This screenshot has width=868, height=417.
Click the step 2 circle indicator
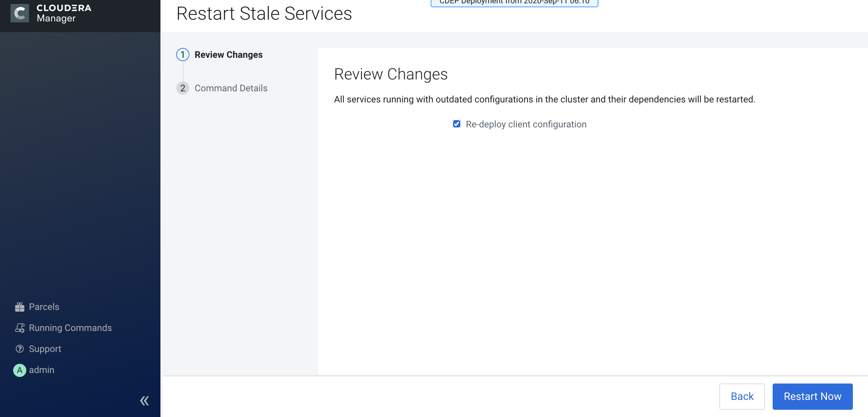(182, 88)
